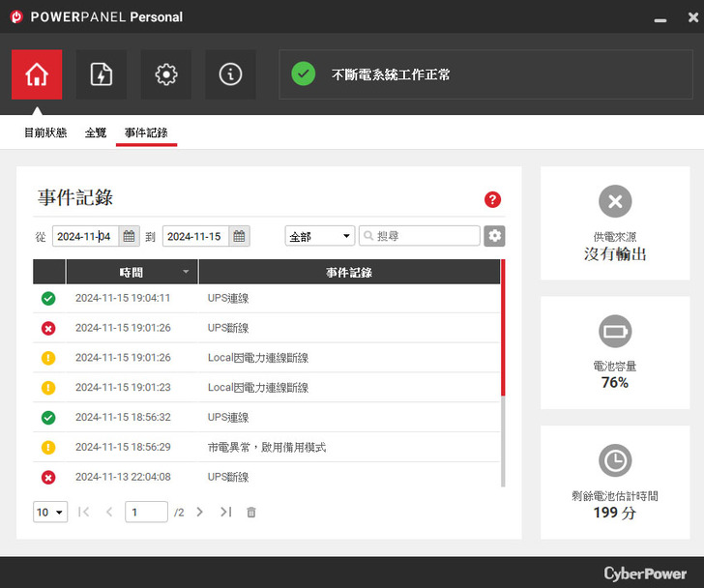Screen dimensions: 704x588
Task: Select the 市電異常，啟用備用模式 event row
Action: 267,447
